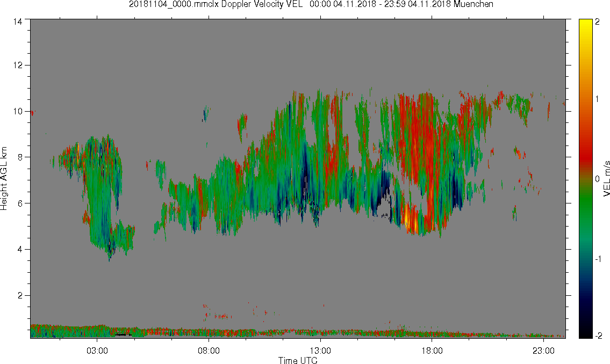Click the colorbar label '-1'
Screen dimensions: 610x364
coord(598,259)
